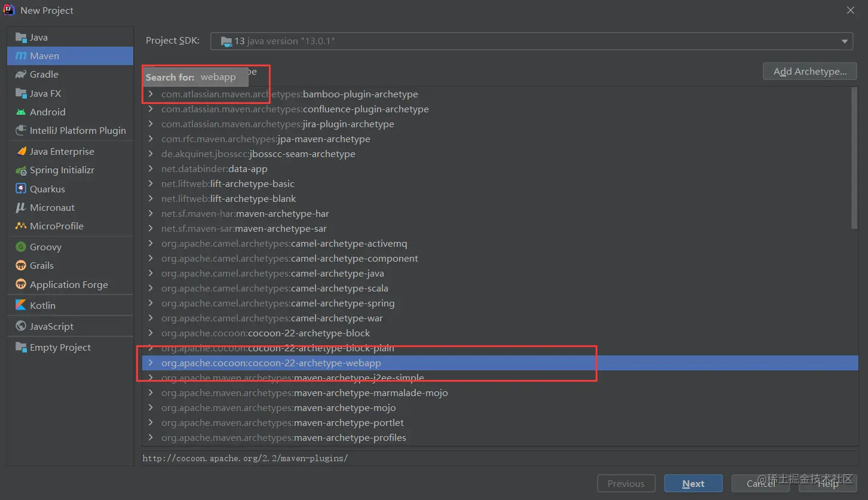The width and height of the screenshot is (868, 500).
Task: Click the IntelliJ Platform Plugin icon
Action: point(21,130)
